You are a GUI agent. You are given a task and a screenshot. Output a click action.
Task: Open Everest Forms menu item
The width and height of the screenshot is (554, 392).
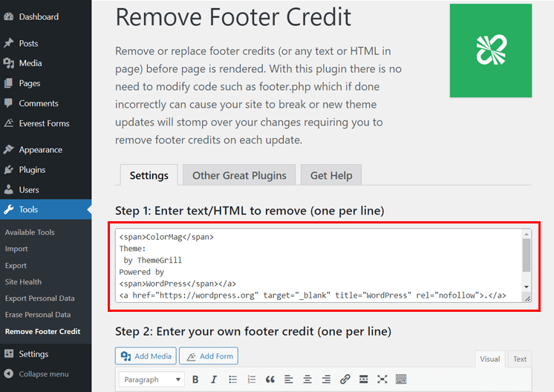pos(45,123)
